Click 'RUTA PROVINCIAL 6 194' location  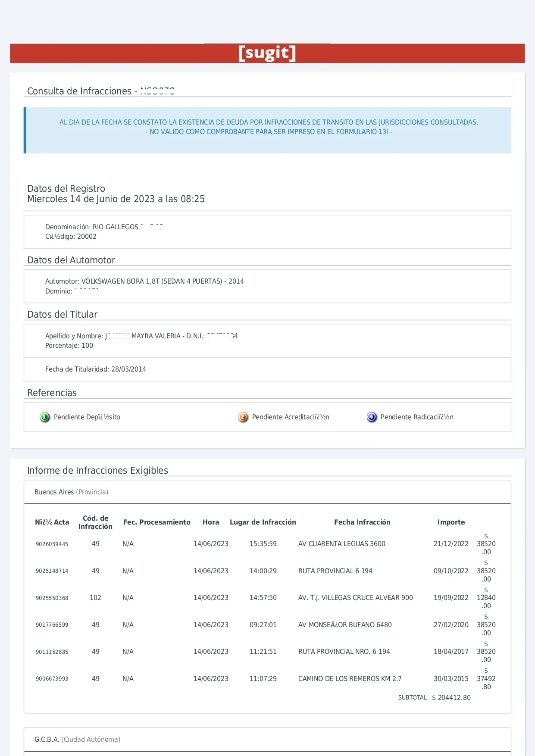tap(335, 571)
